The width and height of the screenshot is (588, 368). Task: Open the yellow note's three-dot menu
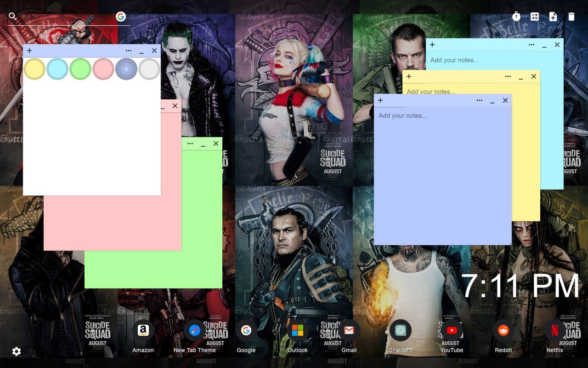point(508,76)
